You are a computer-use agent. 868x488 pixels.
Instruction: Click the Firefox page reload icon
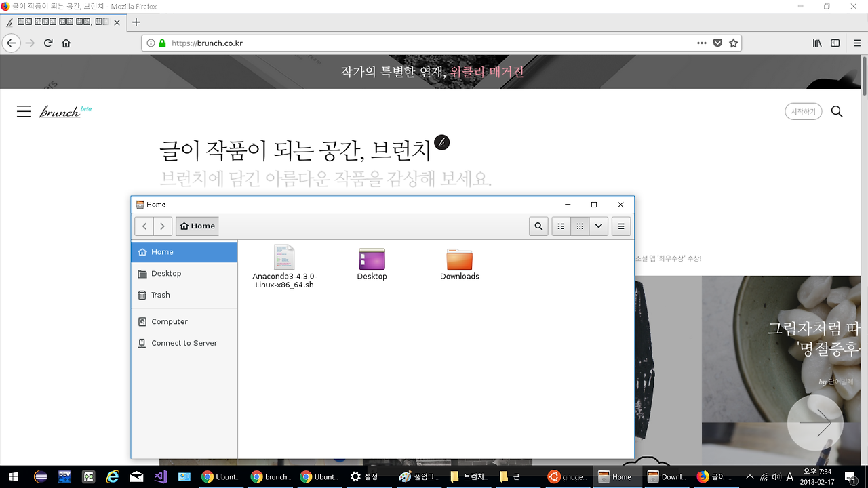47,43
